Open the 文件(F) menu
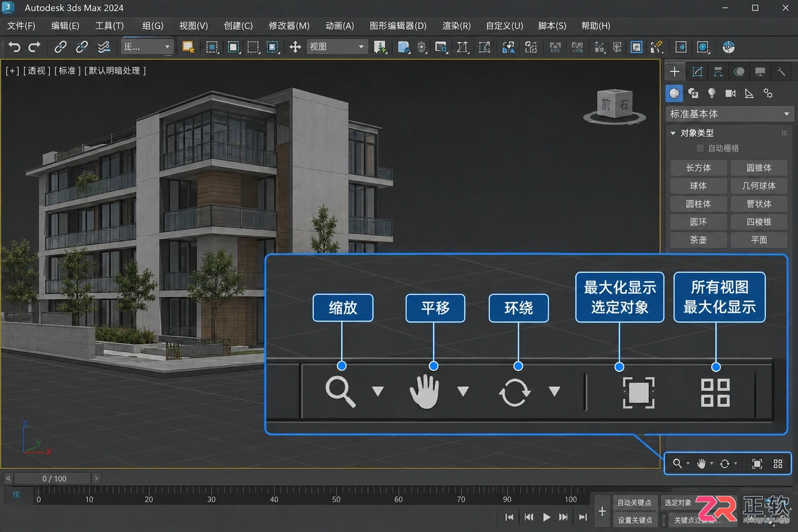798x532 pixels. click(21, 25)
